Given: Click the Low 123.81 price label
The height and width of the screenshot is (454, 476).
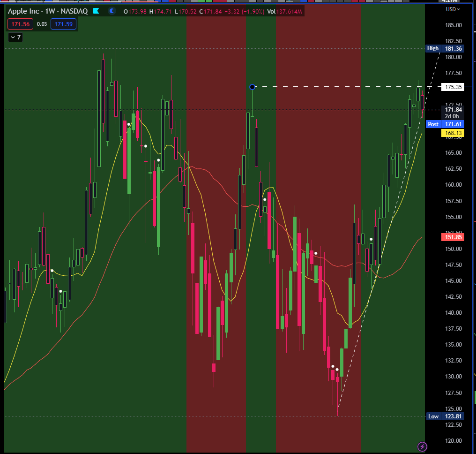Looking at the screenshot, I should (x=445, y=416).
